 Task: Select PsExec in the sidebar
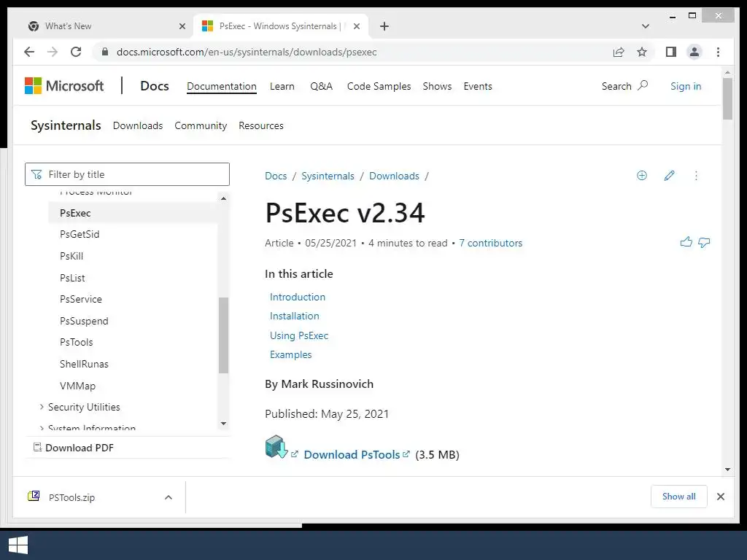point(133,213)
